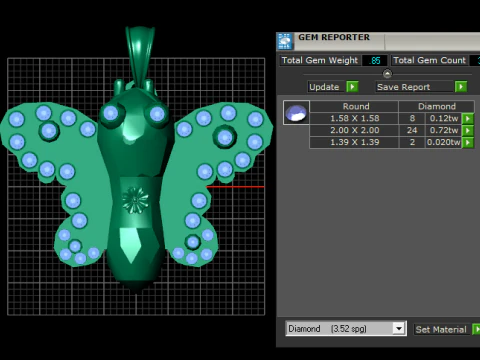Click the 0.72tw weight cell
This screenshot has width=480, height=360.
click(444, 130)
